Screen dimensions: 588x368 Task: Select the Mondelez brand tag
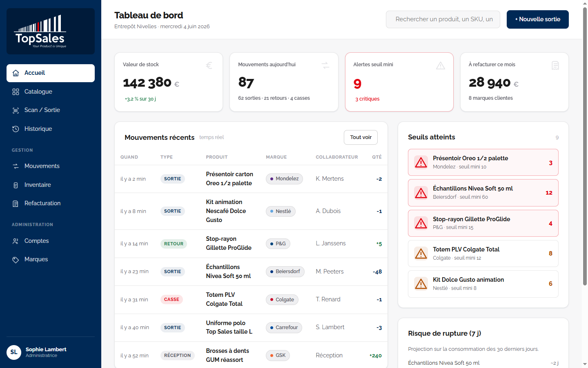(x=284, y=179)
